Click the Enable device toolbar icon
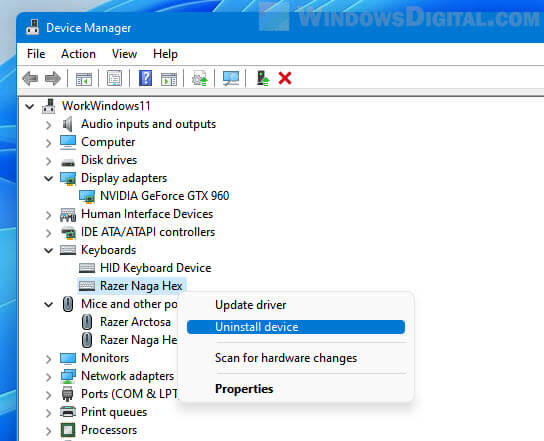 (263, 78)
